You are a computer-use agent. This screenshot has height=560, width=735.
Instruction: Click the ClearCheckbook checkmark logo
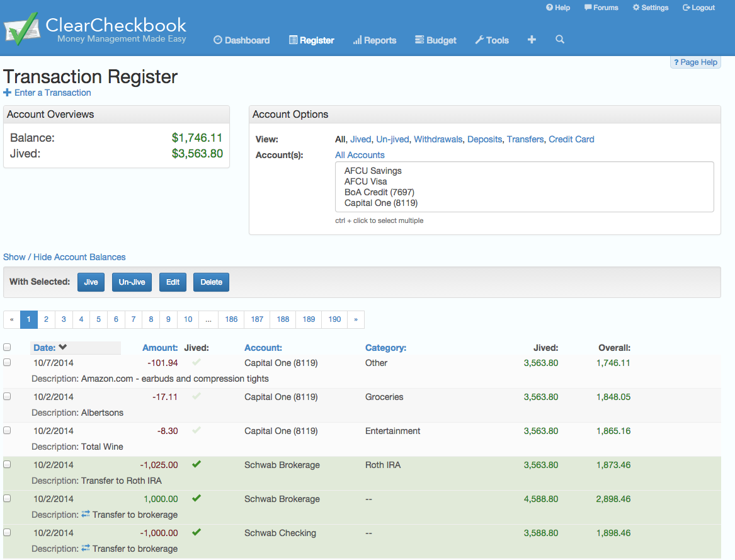pos(21,29)
